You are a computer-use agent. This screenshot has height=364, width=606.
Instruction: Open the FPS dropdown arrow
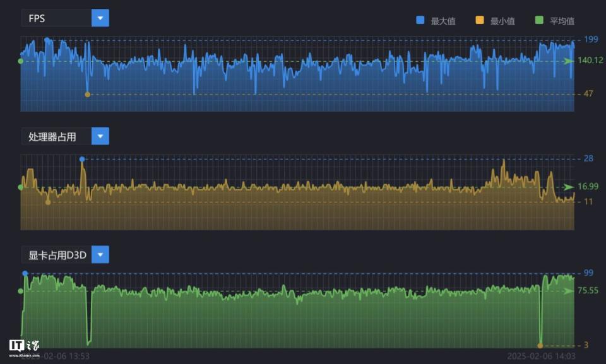[x=100, y=18]
